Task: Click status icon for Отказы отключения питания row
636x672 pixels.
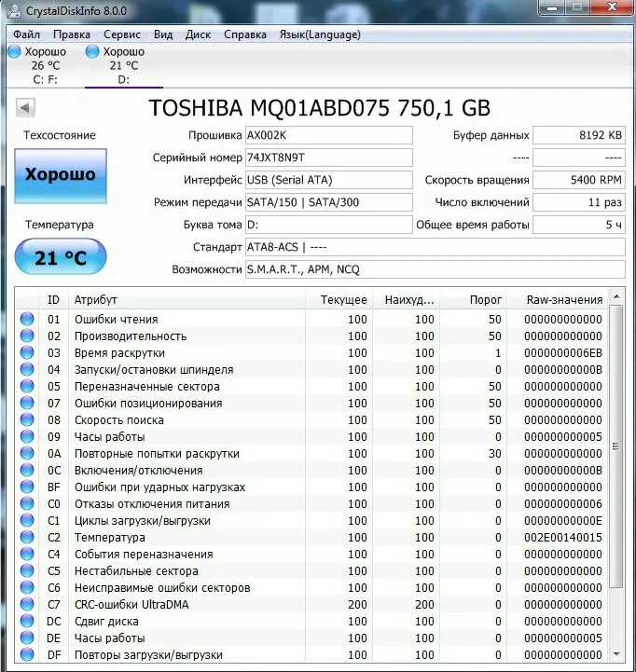Action: point(27,503)
